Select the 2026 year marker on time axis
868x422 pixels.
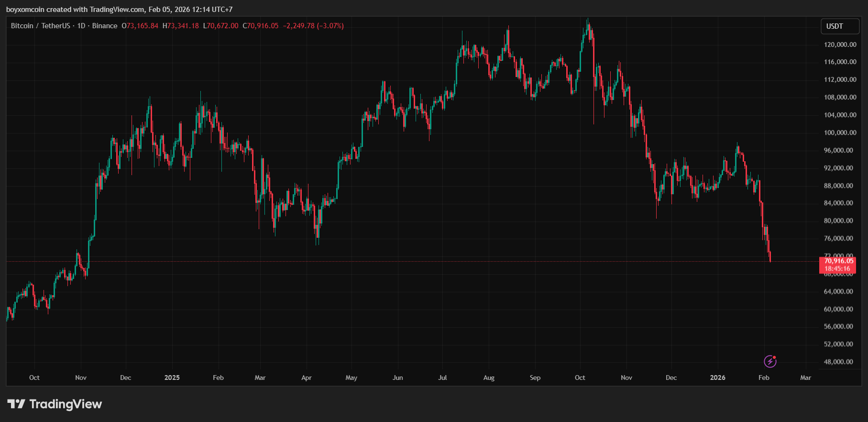tap(717, 378)
